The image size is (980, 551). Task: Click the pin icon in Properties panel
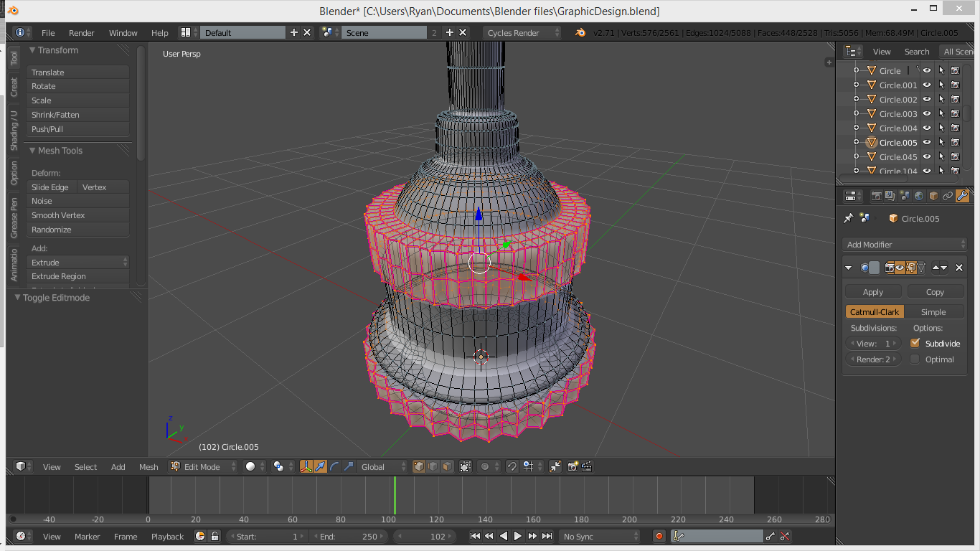(849, 218)
